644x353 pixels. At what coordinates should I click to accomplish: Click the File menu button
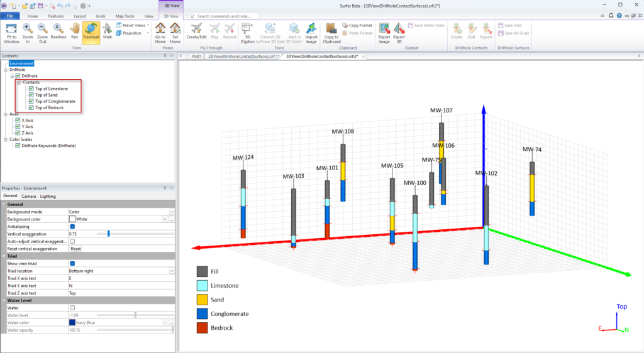[x=11, y=15]
